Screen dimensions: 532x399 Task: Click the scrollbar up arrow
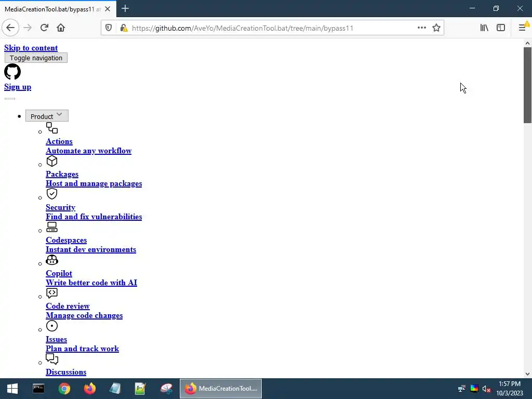pyautogui.click(x=527, y=43)
